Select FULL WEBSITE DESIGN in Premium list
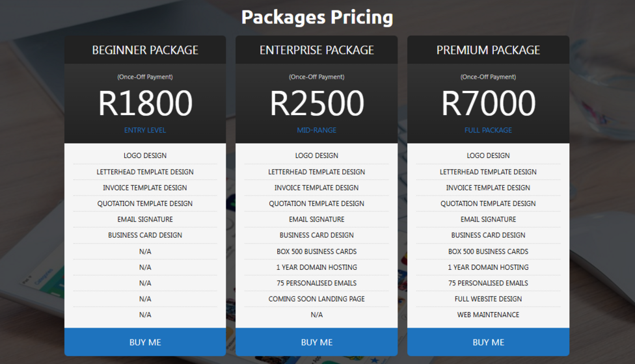This screenshot has width=635, height=364. [x=488, y=299]
